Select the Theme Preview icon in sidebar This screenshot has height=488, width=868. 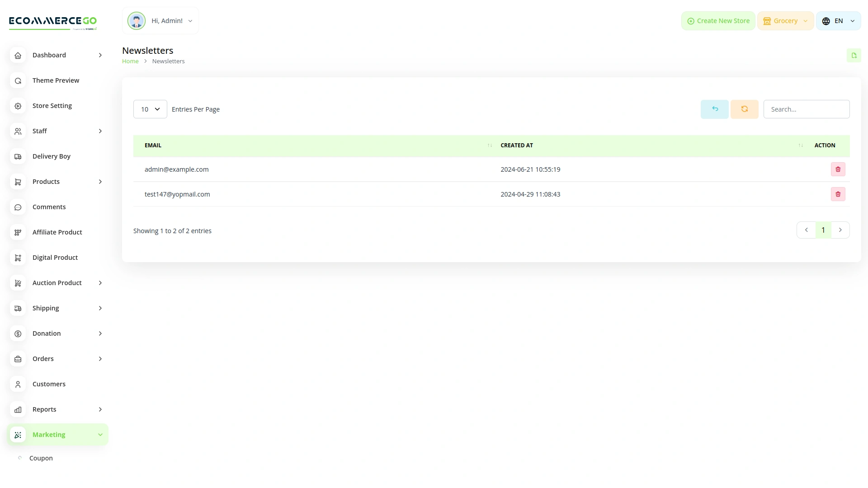(x=18, y=80)
